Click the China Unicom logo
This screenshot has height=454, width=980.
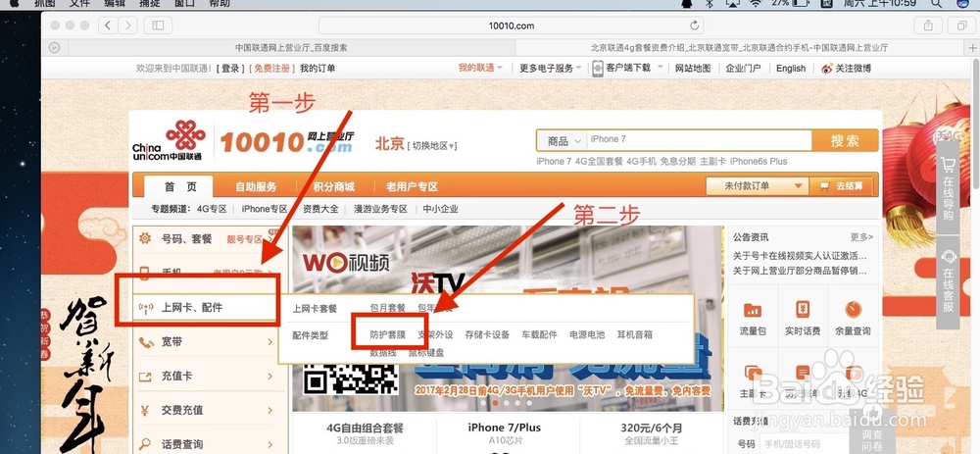click(169, 140)
